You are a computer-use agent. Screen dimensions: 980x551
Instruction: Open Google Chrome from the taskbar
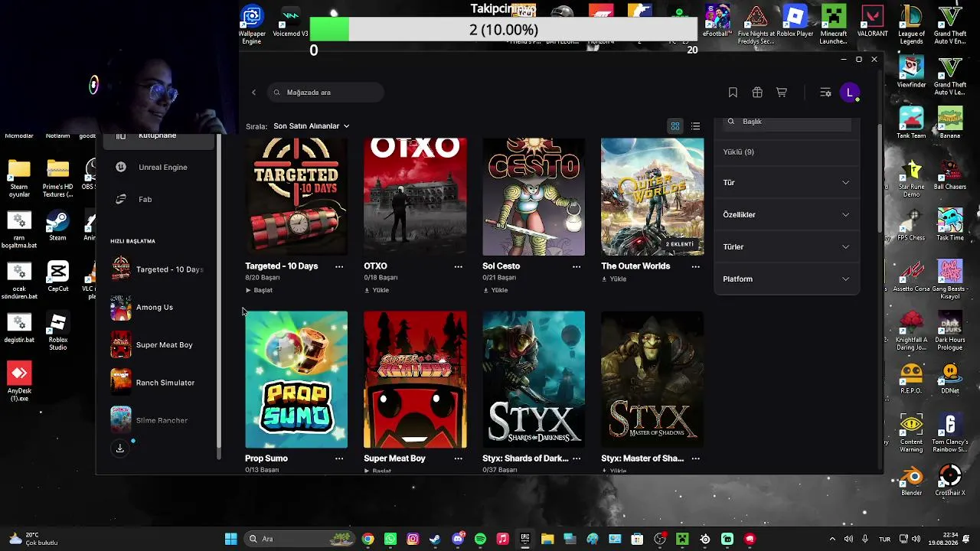[368, 539]
